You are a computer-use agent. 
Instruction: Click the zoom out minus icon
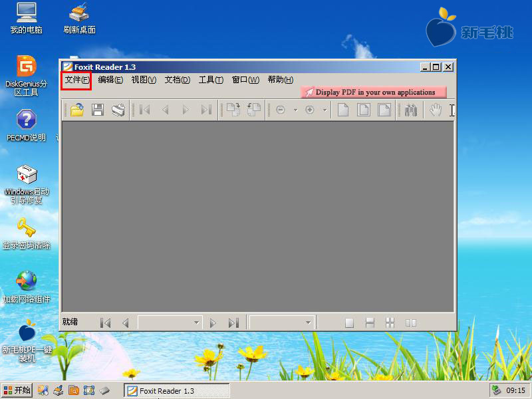(x=280, y=110)
